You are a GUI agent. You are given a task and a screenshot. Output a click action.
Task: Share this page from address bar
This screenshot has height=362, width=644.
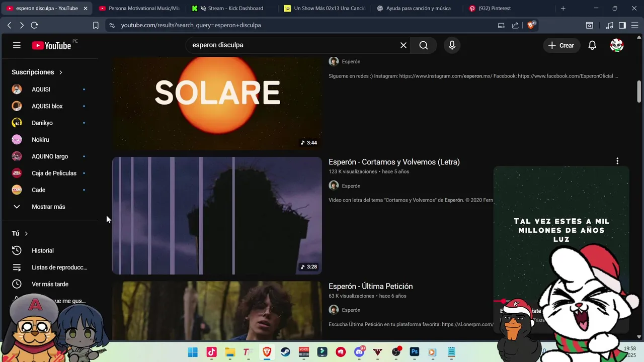[515, 25]
